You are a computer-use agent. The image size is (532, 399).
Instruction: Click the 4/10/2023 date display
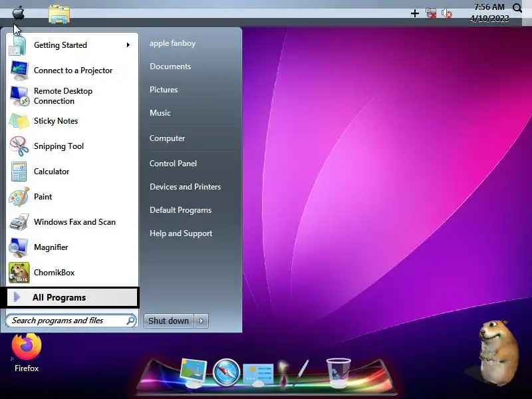(x=489, y=19)
